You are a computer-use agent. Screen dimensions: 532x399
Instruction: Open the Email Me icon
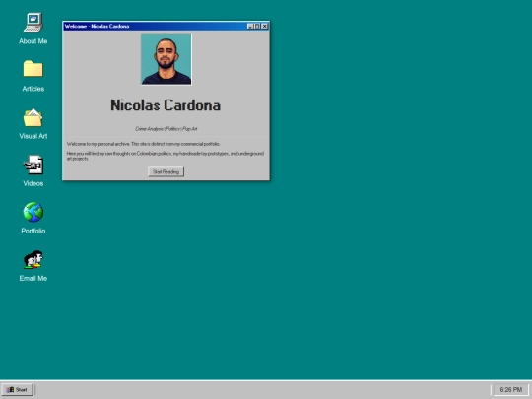[x=33, y=259]
